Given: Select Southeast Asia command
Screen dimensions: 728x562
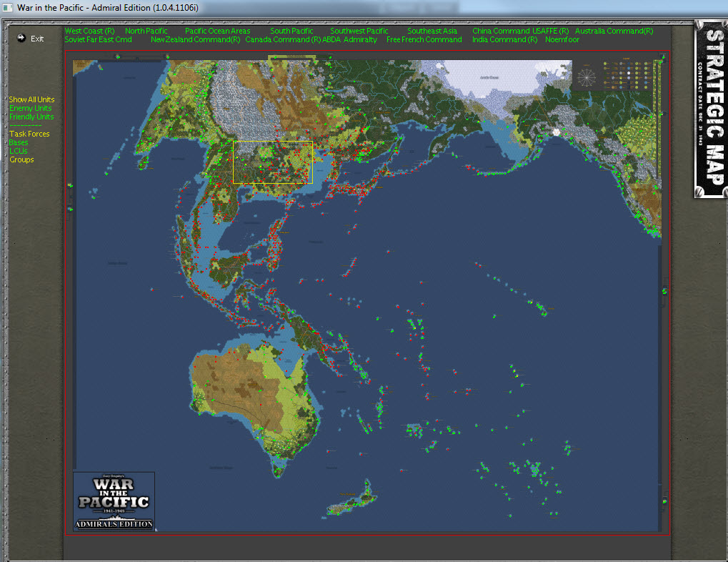Looking at the screenshot, I should (x=432, y=31).
